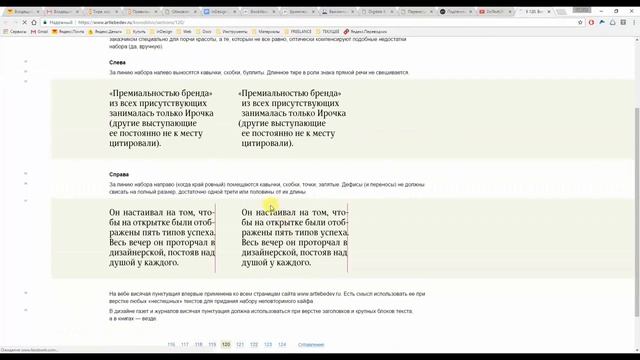This screenshot has height=360, width=640.
Task: Open the ТЕКУЩЕЕ bookmarks folder
Action: click(x=327, y=31)
